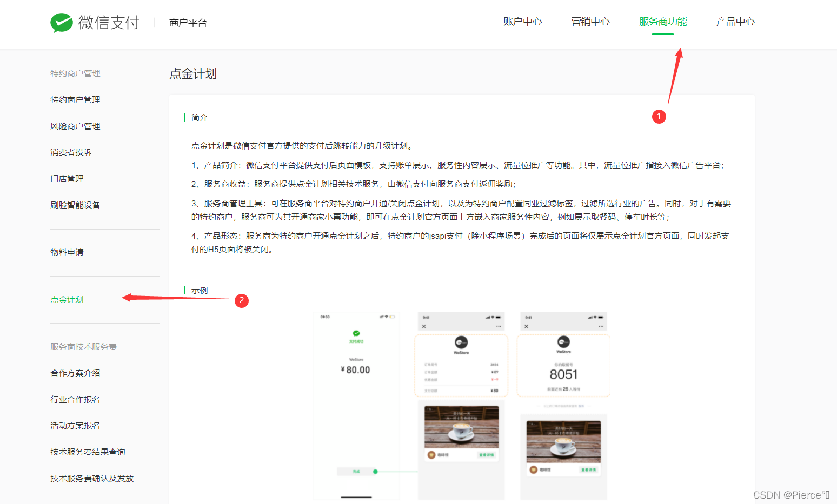Click the more dots in the right phone mockup
The height and width of the screenshot is (504, 837).
coord(601,326)
